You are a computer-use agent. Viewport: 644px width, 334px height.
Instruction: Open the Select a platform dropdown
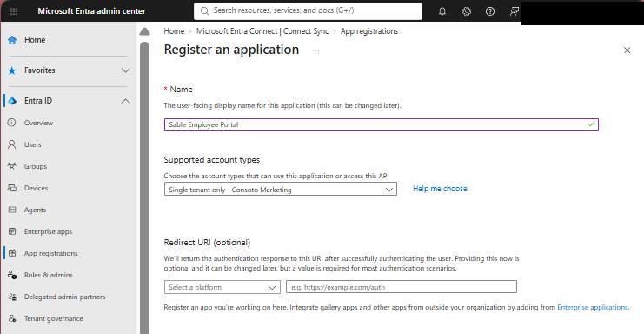pos(222,287)
